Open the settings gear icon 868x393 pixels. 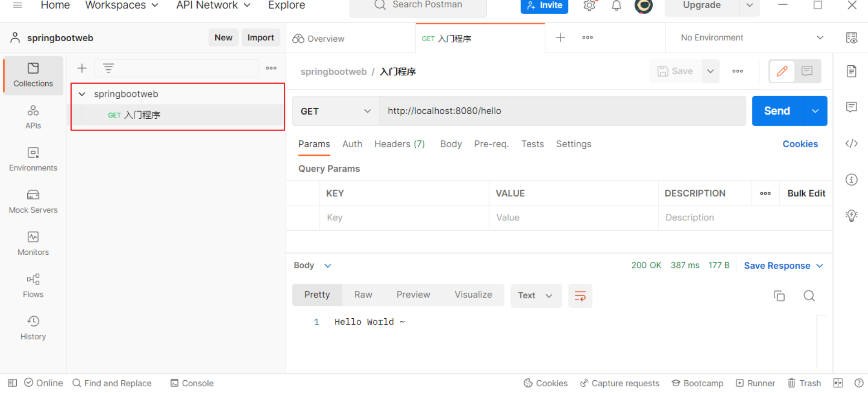(x=589, y=5)
